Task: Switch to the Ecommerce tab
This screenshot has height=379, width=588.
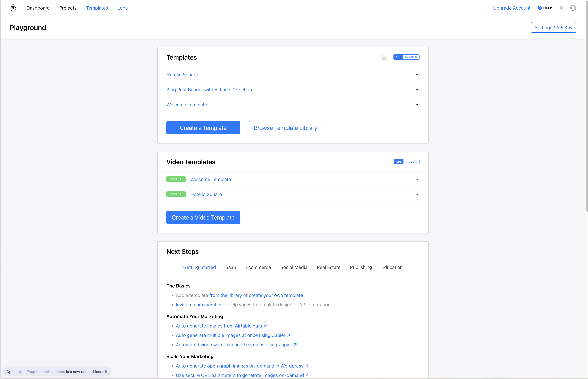Action: [258, 267]
